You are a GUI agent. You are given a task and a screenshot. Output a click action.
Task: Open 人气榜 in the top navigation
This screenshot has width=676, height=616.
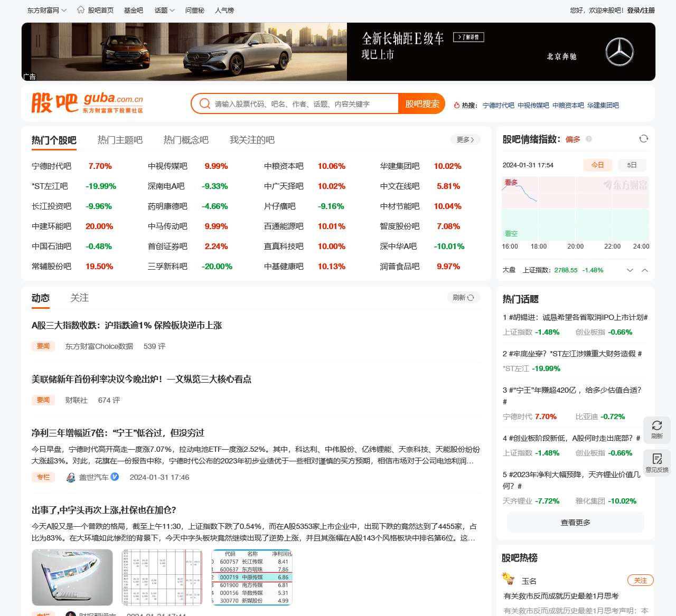[x=224, y=10]
